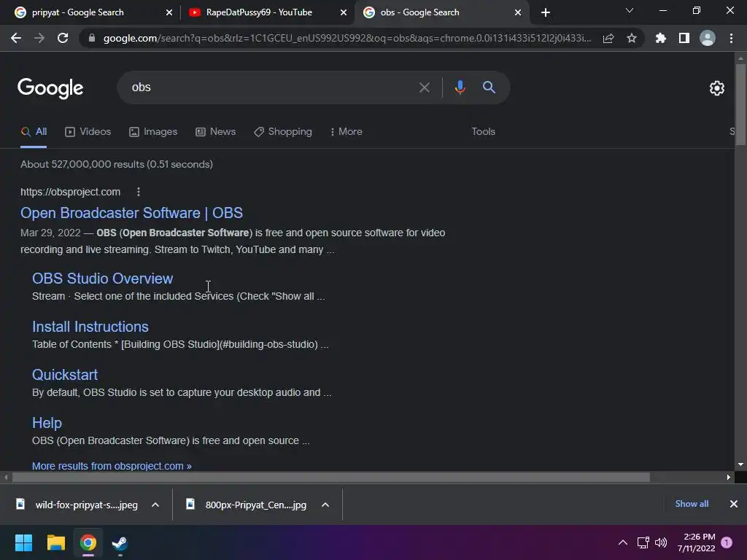The image size is (747, 560).
Task: Click the horizontal scrollbar thumb
Action: (331, 477)
